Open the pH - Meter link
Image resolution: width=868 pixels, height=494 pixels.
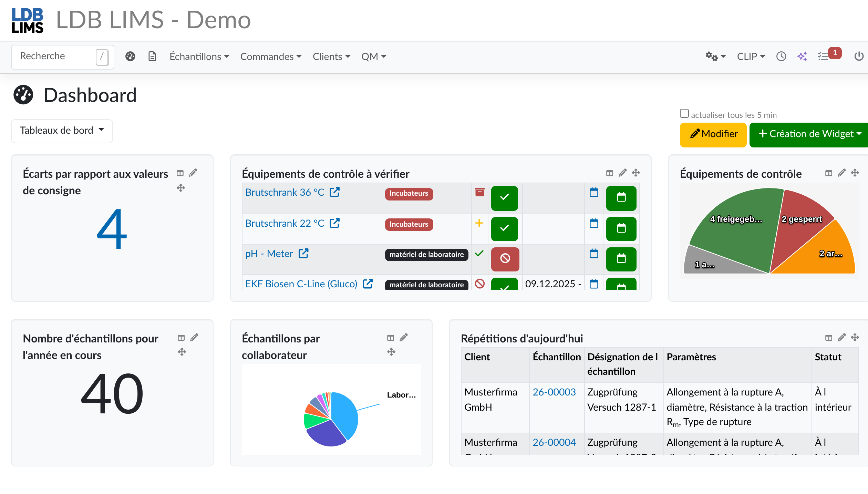[269, 254]
